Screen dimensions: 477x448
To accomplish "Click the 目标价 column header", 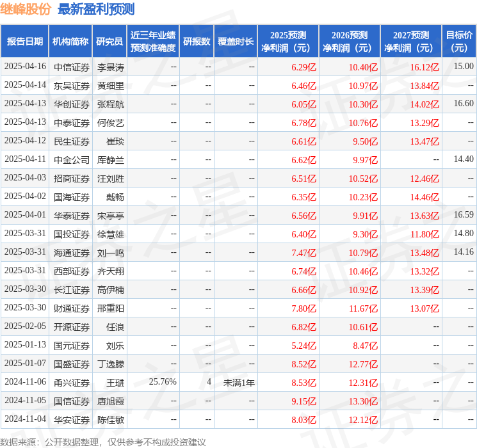I will [x=459, y=41].
